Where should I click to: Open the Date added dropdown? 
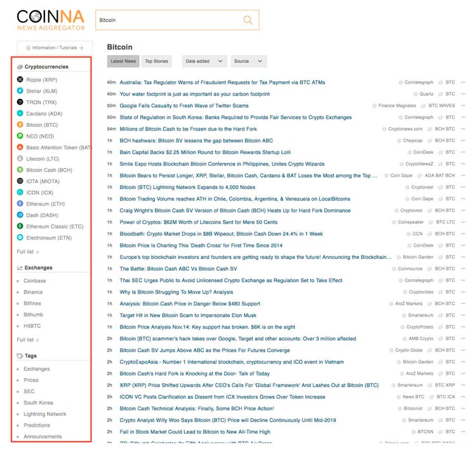[x=204, y=61]
